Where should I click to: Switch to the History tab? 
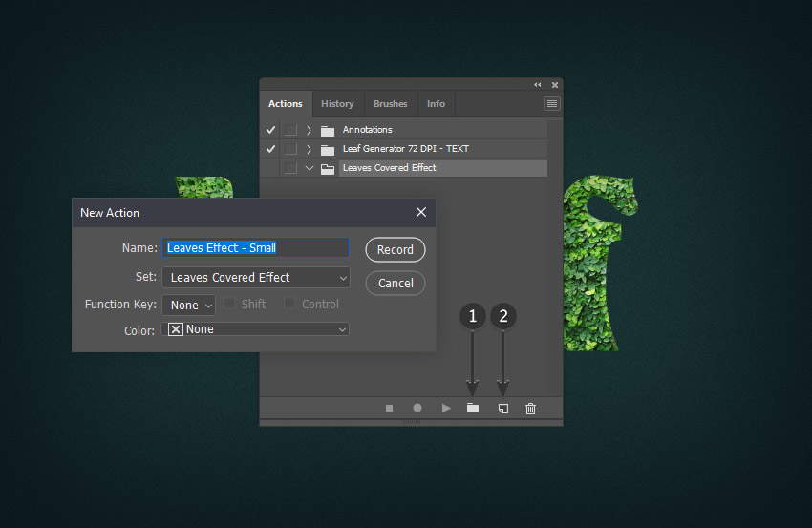point(337,103)
